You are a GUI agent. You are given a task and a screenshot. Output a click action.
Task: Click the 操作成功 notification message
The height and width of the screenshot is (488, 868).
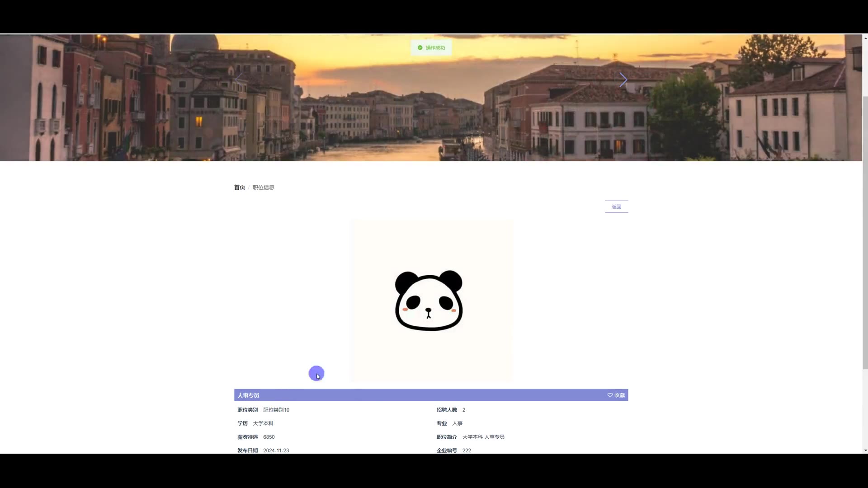pyautogui.click(x=435, y=47)
